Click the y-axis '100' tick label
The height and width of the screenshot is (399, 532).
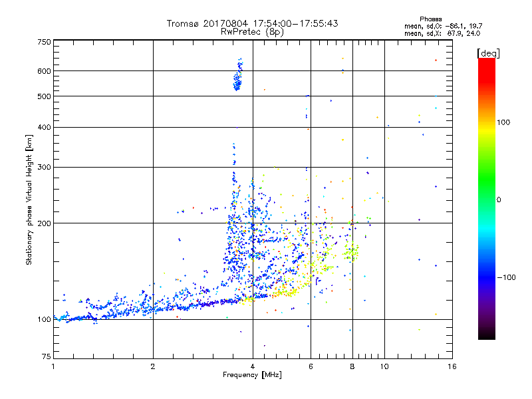coord(44,319)
